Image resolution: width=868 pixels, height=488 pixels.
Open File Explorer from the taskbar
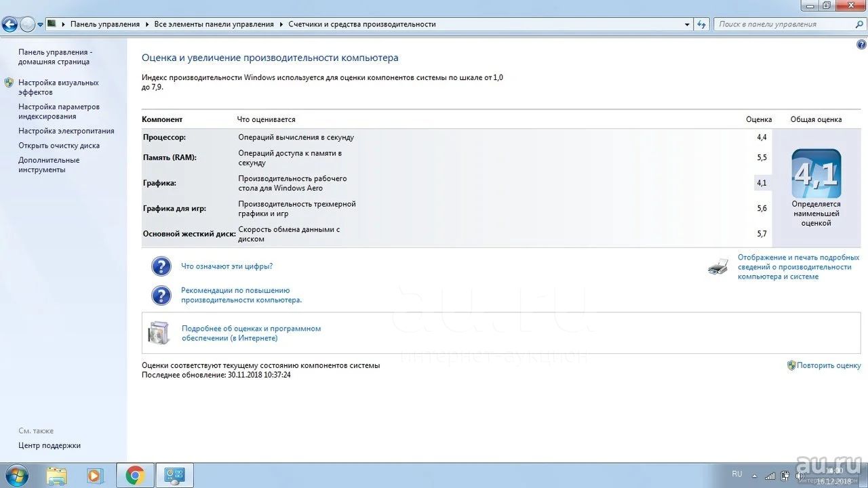(x=57, y=476)
